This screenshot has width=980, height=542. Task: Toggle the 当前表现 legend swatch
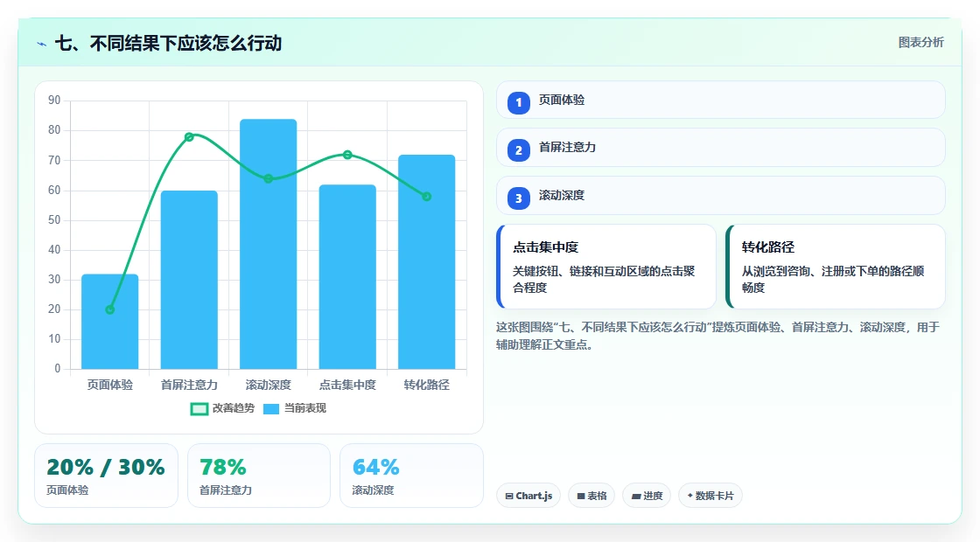(270, 409)
